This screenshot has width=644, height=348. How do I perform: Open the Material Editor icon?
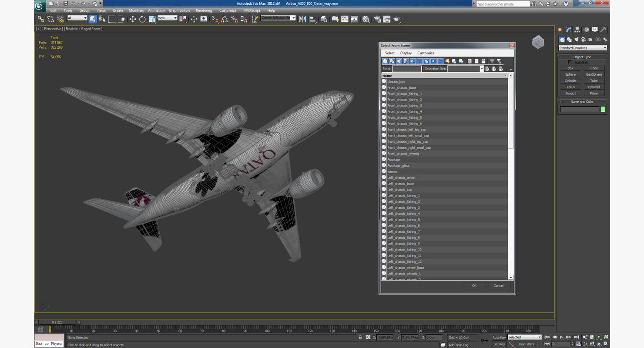(366, 19)
